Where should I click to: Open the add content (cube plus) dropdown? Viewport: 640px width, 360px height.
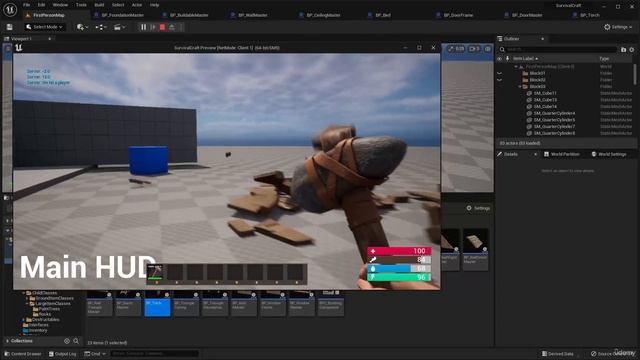(x=82, y=27)
